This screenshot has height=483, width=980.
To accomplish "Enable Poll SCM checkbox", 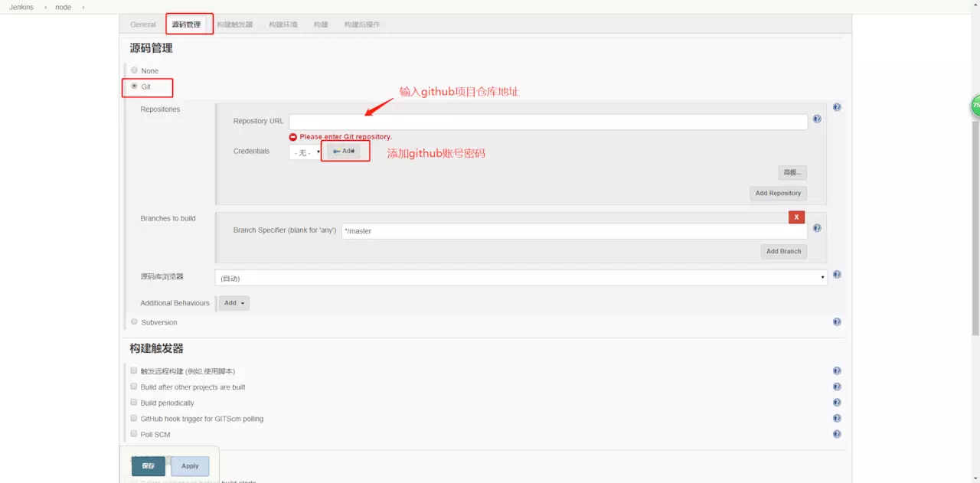I will tap(134, 434).
